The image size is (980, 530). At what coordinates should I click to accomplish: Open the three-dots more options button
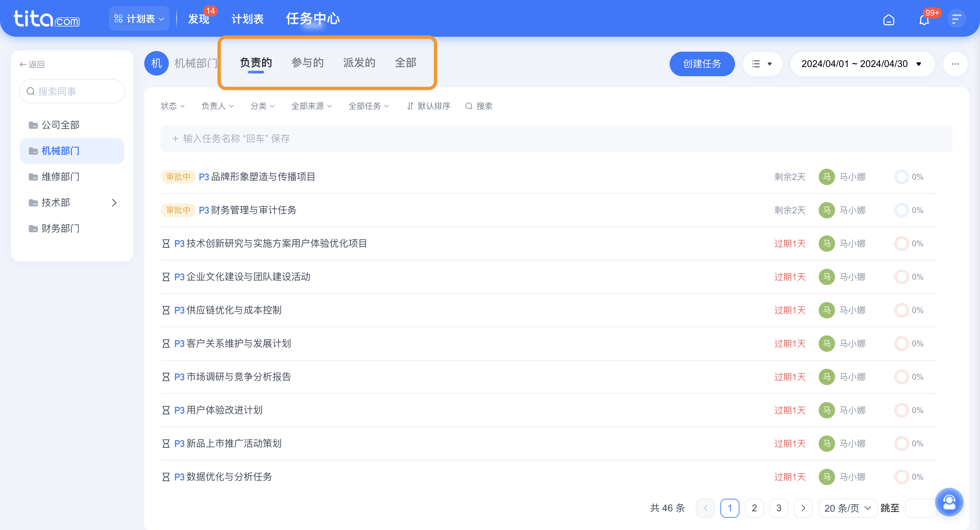[x=955, y=64]
